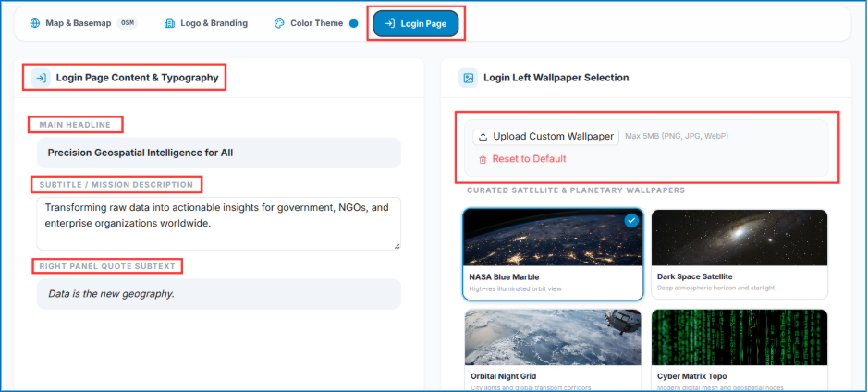Click the RIGHT PANEL QUOTE SUBTEXT label
The image size is (868, 392).
coord(107,266)
